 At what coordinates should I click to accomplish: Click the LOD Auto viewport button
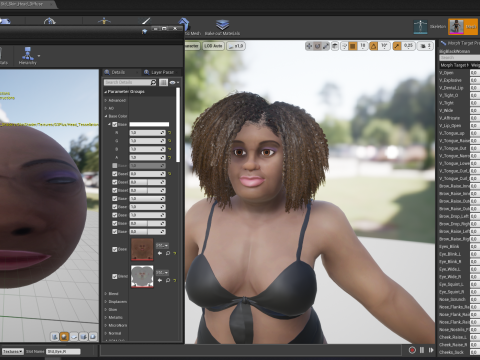[213, 46]
